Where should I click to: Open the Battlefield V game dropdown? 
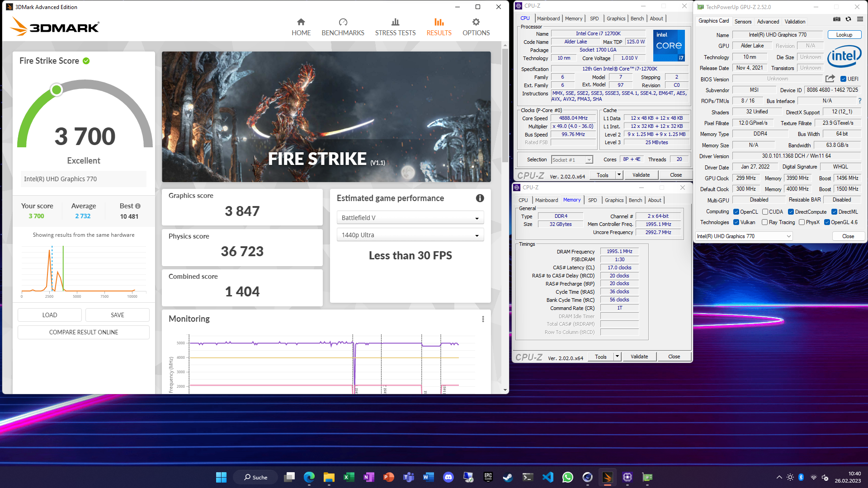click(410, 218)
